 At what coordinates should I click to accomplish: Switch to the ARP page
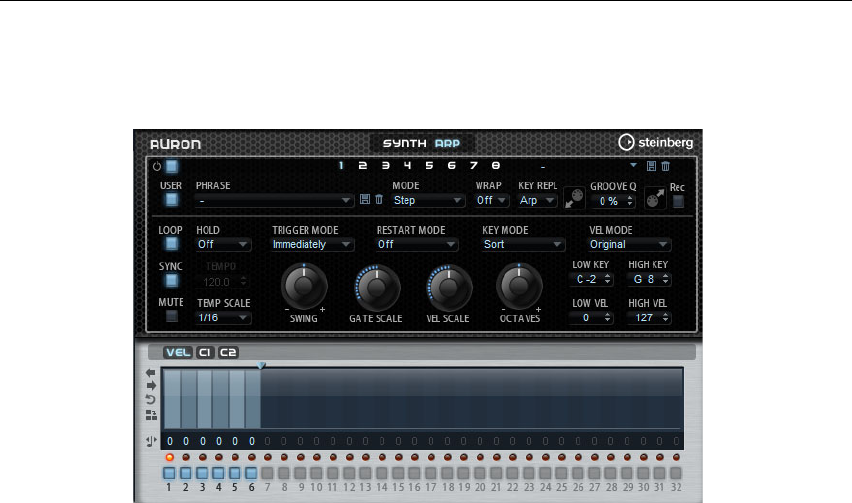[447, 143]
